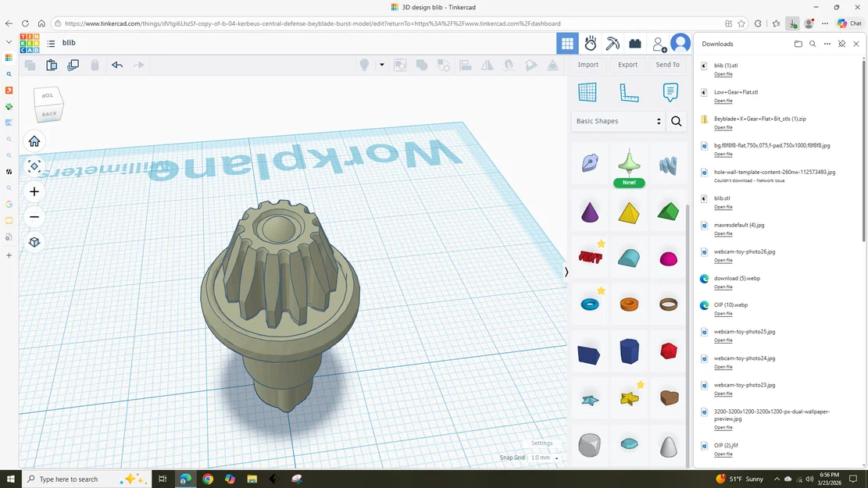Image resolution: width=868 pixels, height=488 pixels.
Task: Zoom in using the plus icon
Action: 34,191
